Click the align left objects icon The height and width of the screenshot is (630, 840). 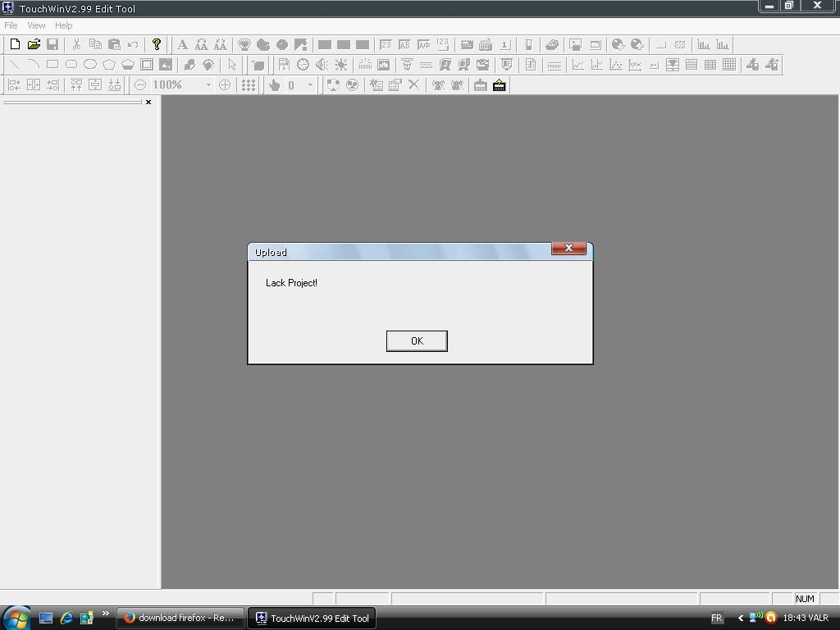coord(15,84)
